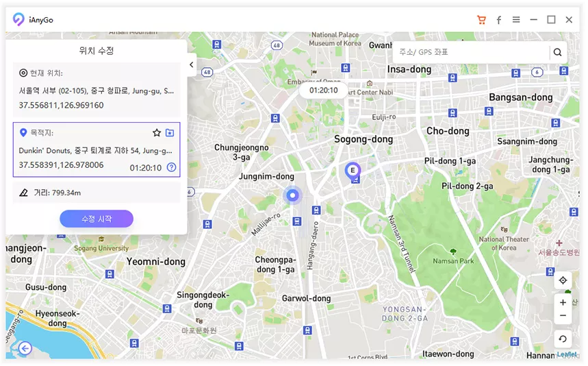Click the Yeomni-dong map label

tap(155, 261)
